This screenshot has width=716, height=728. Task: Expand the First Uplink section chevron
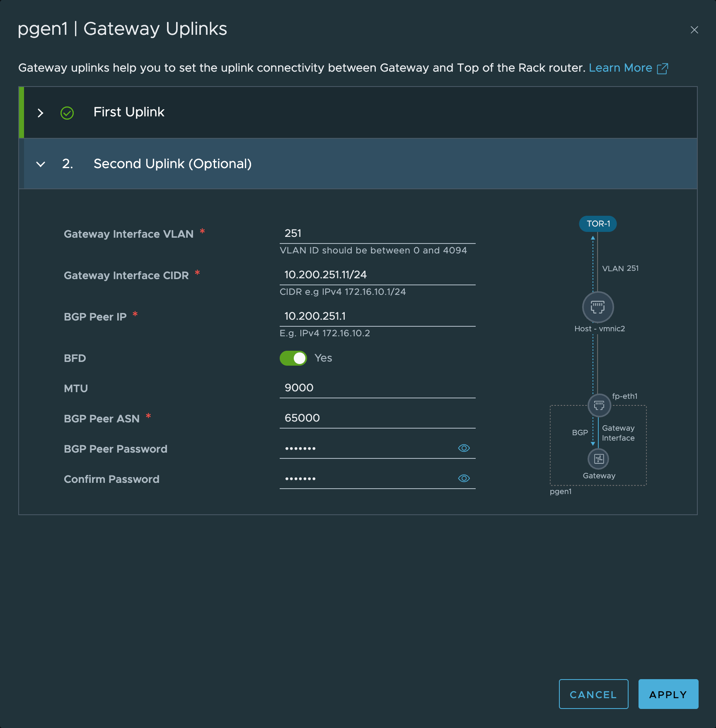pyautogui.click(x=41, y=113)
